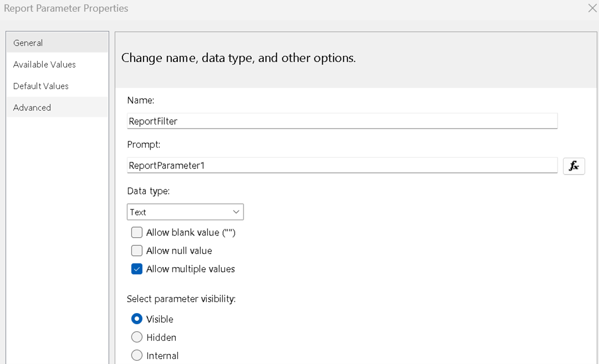The width and height of the screenshot is (599, 364).
Task: Expand the Data type dropdown arrow
Action: [x=236, y=212]
